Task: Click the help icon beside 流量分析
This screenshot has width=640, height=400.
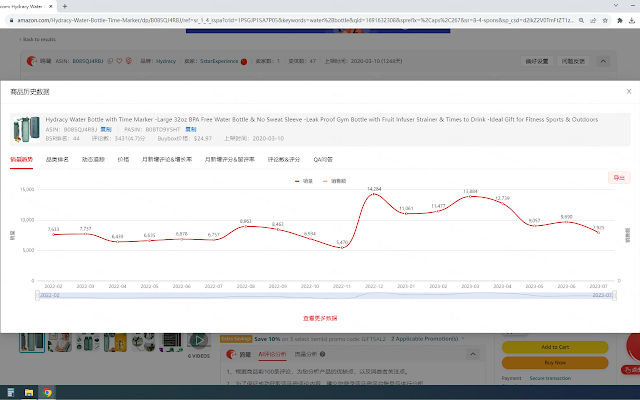Action: click(322, 354)
